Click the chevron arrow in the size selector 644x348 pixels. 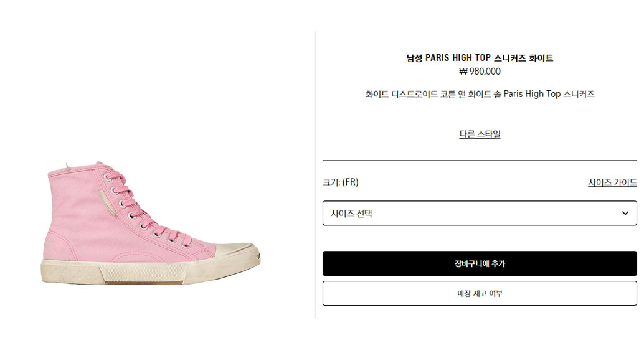click(625, 213)
